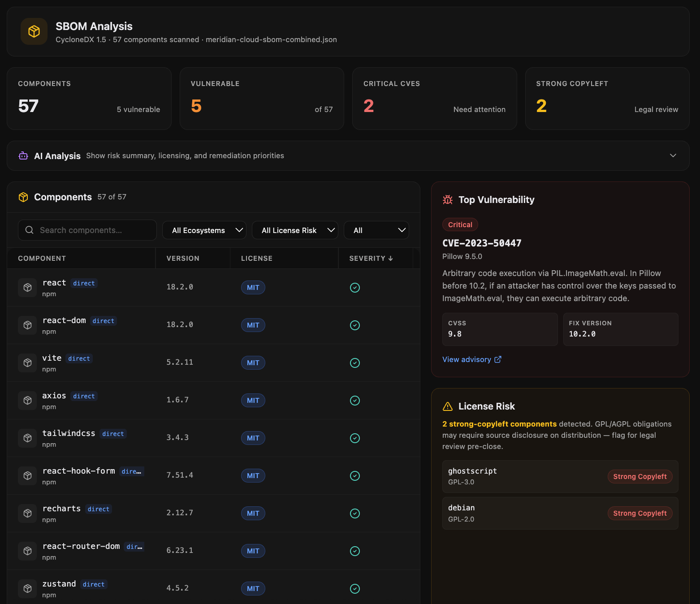Click the Critical CVEs stat card
The width and height of the screenshot is (700, 604).
tap(435, 99)
